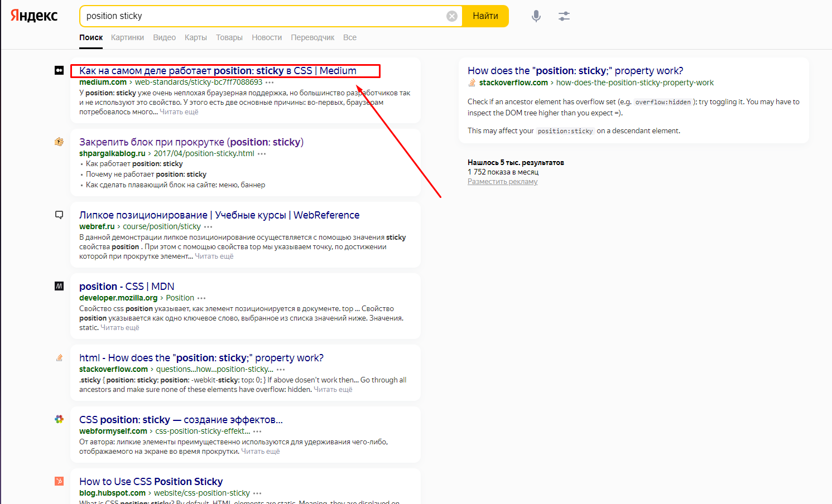Open search settings sliders icon

[564, 16]
